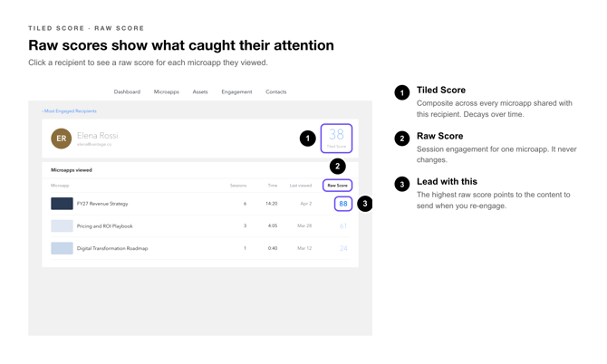Image resolution: width=607 pixels, height=364 pixels.
Task: Click the ER avatar circle
Action: 62,139
